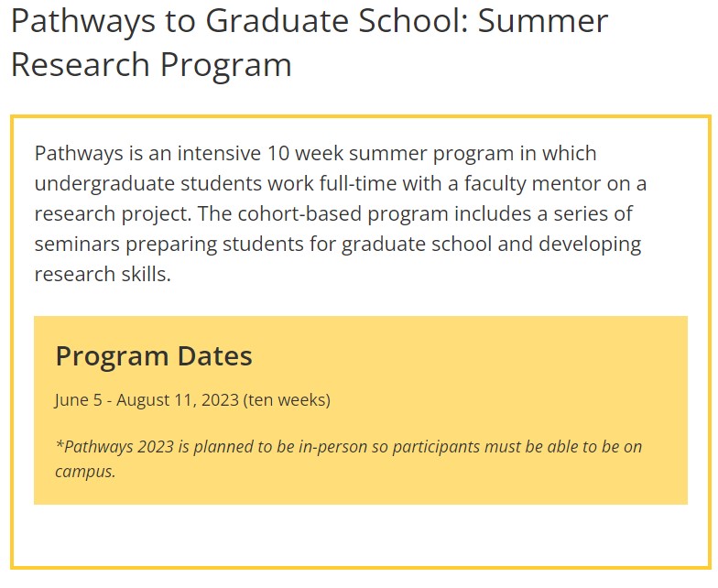This screenshot has width=718, height=588.
Task: Click the italic '*Pathways 2023 is planned' note line
Action: point(348,447)
